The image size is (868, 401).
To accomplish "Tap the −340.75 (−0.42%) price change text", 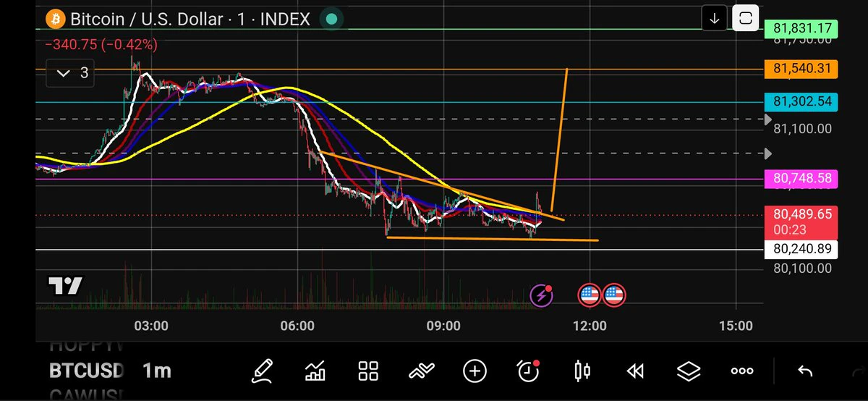I will tap(101, 44).
